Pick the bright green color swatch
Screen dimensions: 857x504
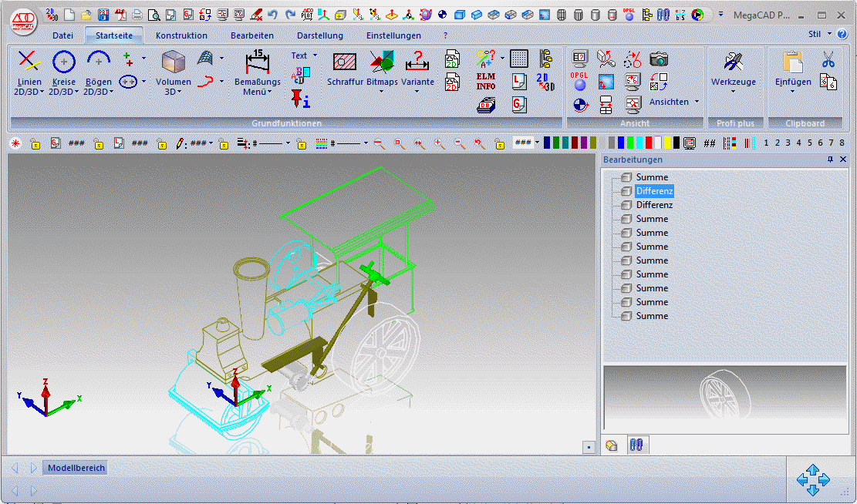pos(630,143)
